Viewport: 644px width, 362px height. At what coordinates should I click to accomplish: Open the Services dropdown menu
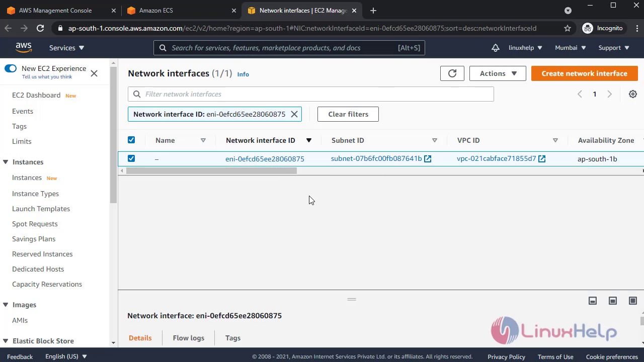(x=67, y=48)
